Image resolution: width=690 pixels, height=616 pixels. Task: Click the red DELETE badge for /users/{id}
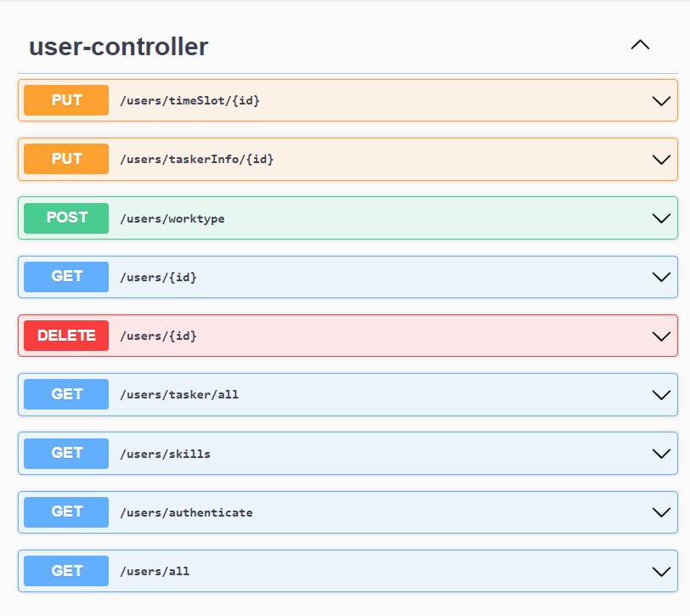pos(65,335)
